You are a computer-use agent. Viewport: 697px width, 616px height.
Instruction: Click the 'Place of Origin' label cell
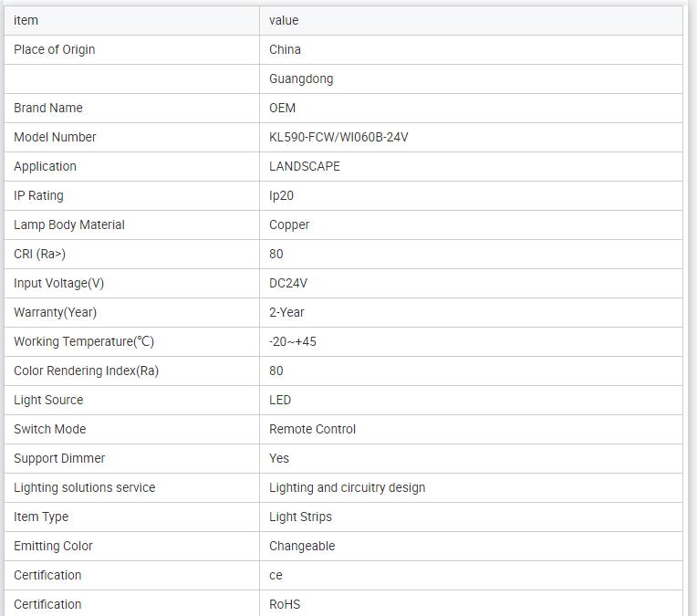coord(55,49)
